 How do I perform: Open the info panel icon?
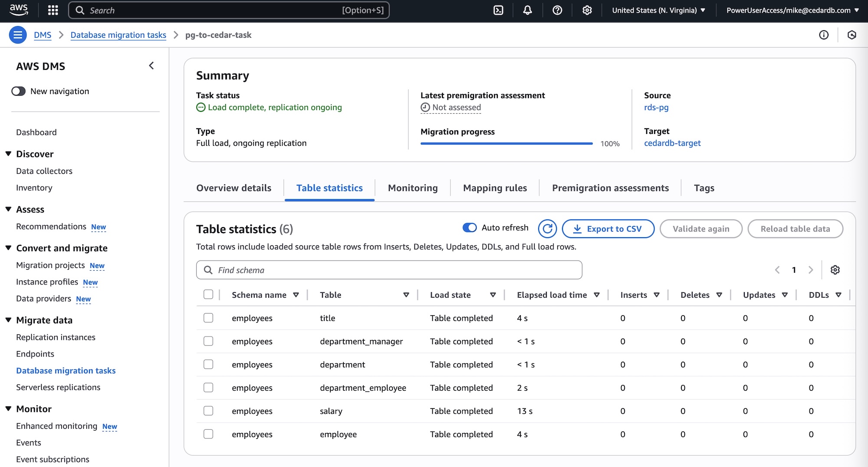pyautogui.click(x=823, y=35)
